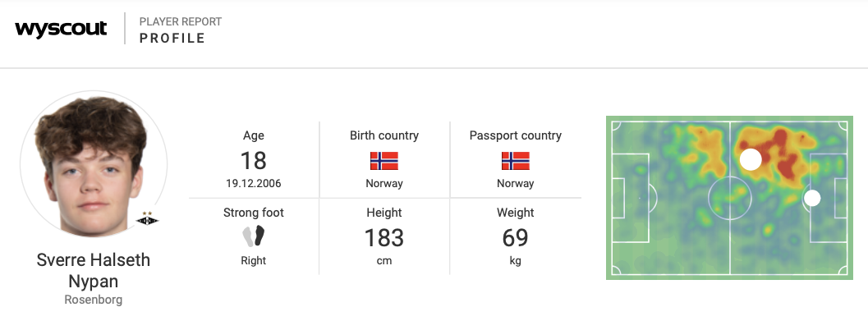The image size is (868, 330).
Task: Click the PROFILE section heading
Action: point(172,39)
